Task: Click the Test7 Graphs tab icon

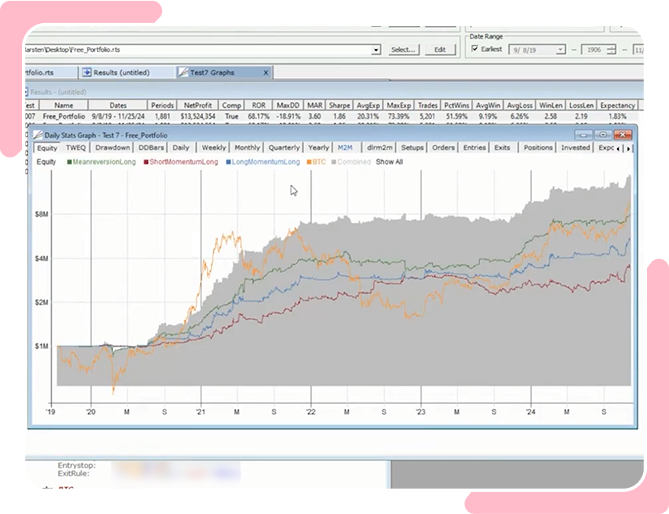Action: [x=183, y=73]
